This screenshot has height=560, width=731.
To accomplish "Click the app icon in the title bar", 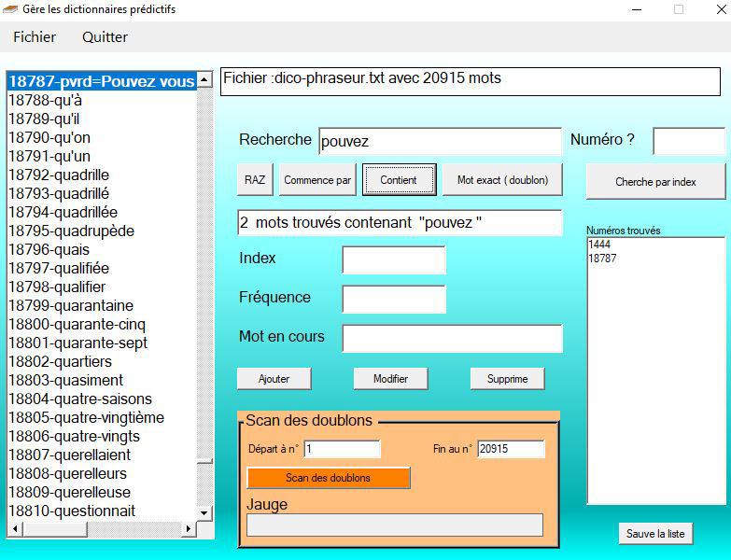I will pos(10,9).
